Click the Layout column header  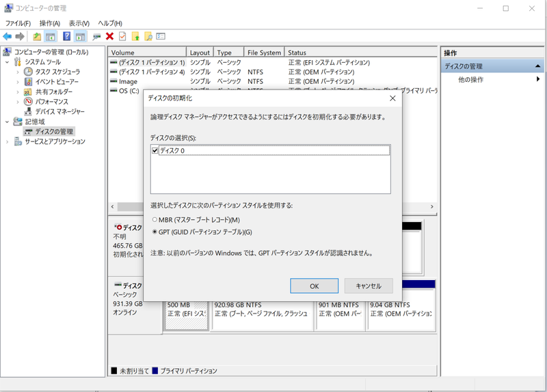coord(200,53)
